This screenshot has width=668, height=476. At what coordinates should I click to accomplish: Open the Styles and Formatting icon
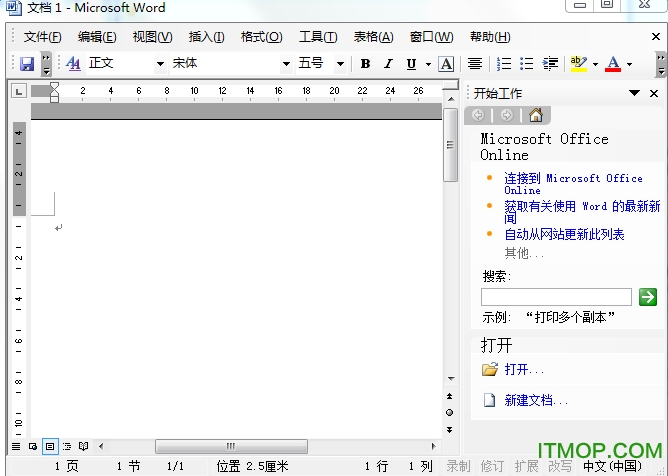73,64
